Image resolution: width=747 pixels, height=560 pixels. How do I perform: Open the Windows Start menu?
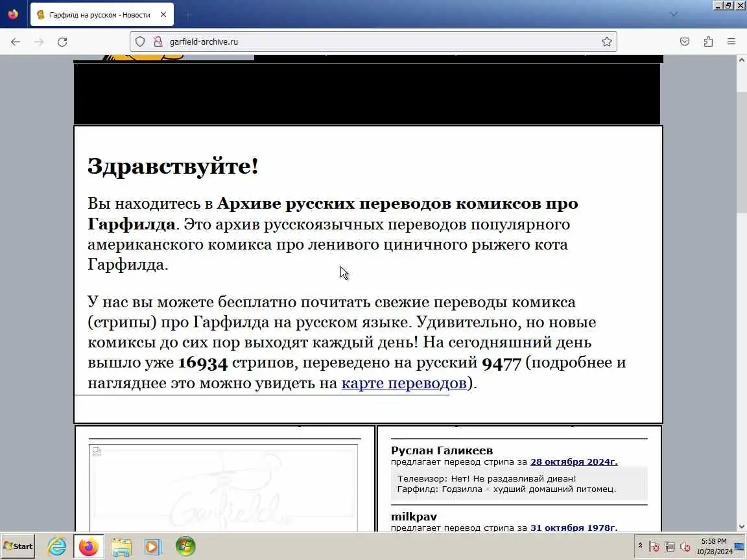[x=18, y=546]
